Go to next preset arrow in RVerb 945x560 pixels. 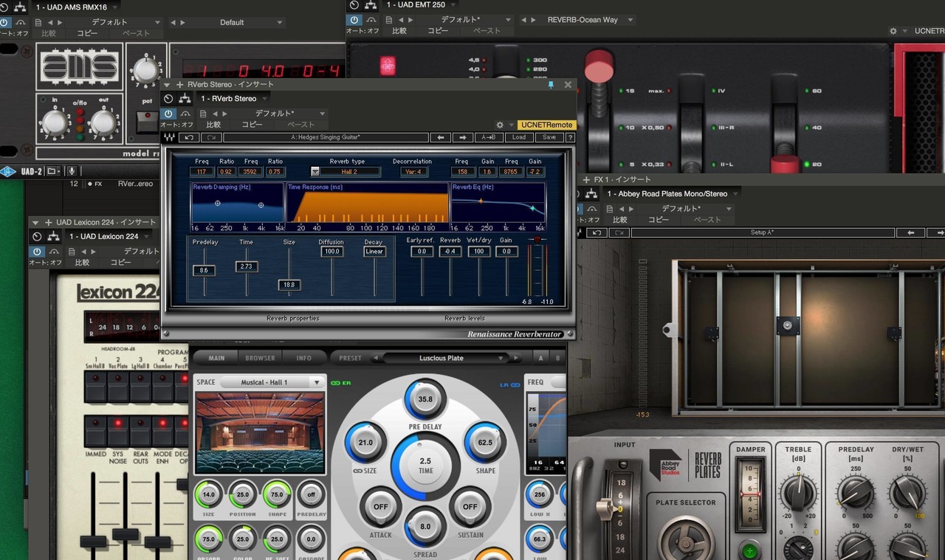click(x=463, y=137)
